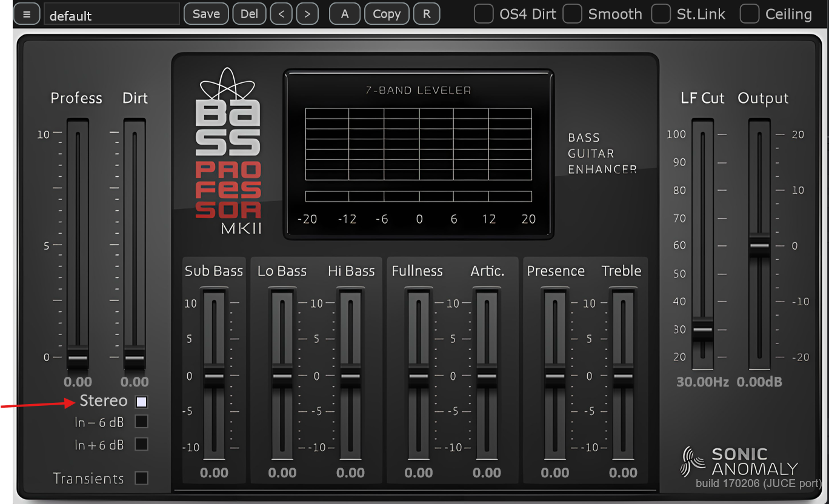Click the Dirt 0.00 value readout

click(135, 382)
